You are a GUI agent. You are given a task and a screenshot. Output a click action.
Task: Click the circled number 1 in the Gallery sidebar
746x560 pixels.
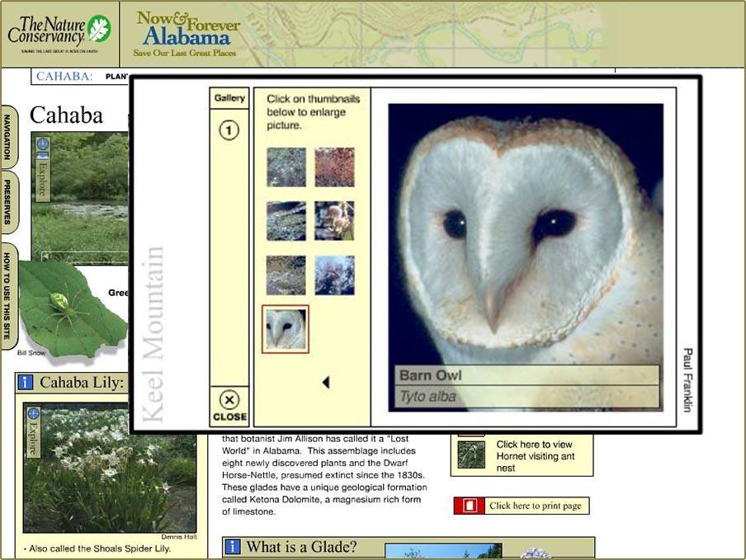tap(229, 130)
